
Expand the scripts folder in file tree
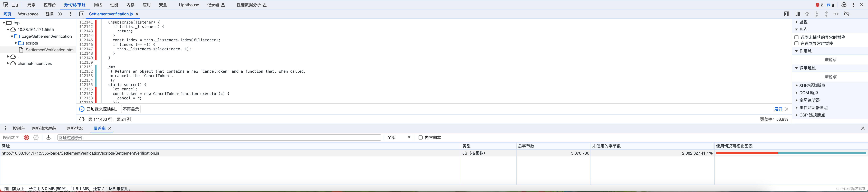click(16, 43)
